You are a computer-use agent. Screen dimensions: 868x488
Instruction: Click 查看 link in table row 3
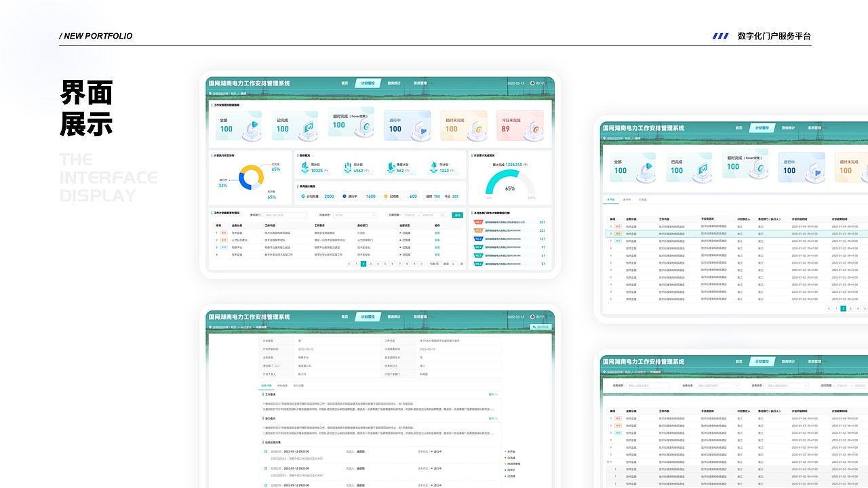[437, 247]
